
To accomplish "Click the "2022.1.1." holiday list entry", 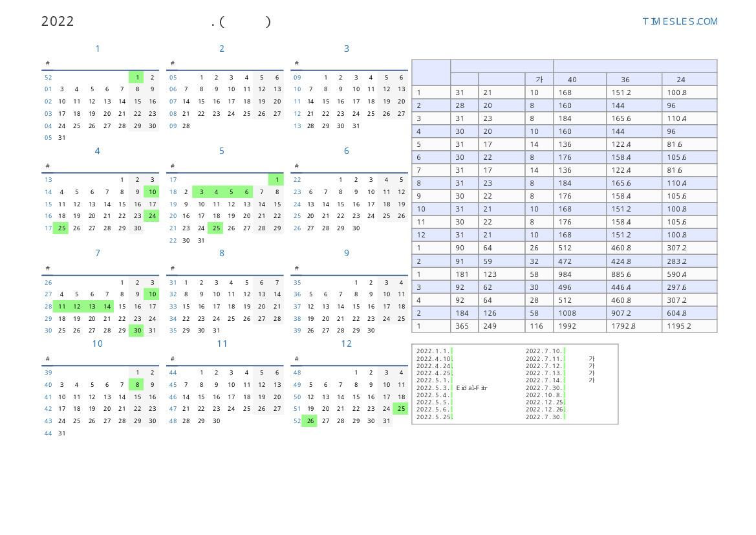I will [433, 351].
